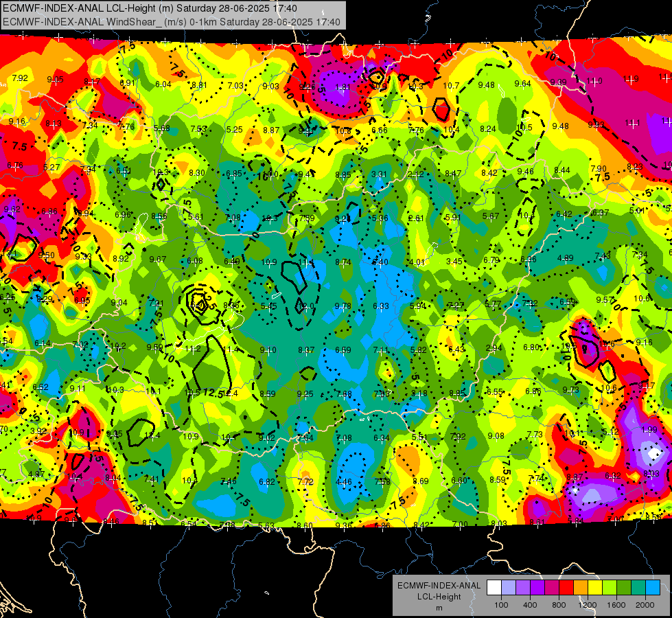672x618 pixels.
Task: Click the legend 'ECMWF-INDEX-ANAL' source label
Action: coord(439,586)
